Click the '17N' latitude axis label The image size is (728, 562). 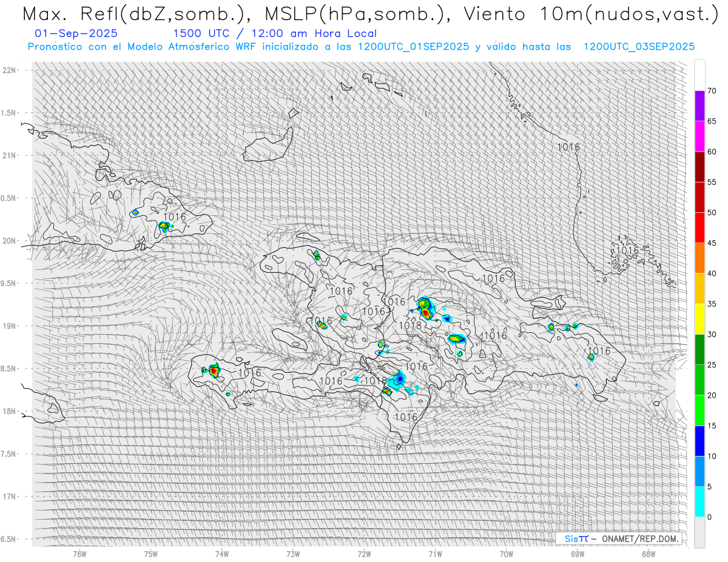pyautogui.click(x=9, y=497)
